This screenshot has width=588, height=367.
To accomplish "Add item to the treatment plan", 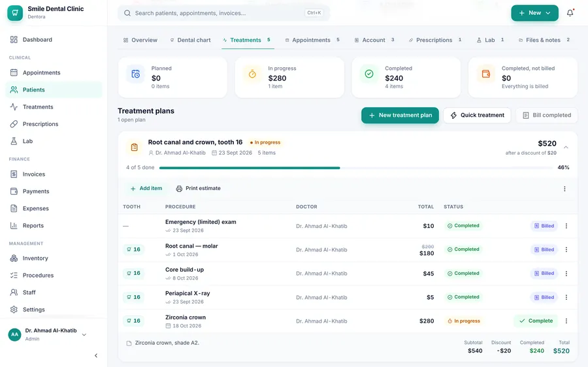I will click(146, 189).
